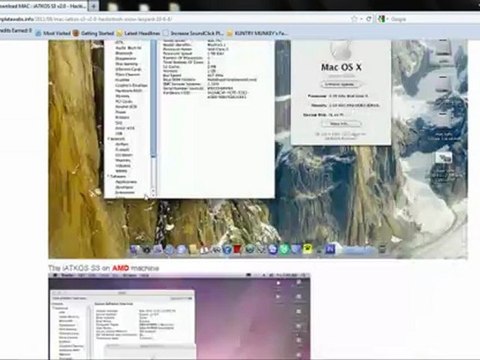Open the Getting Started bookmark
Viewport: 480px width, 360px height.
pos(93,33)
